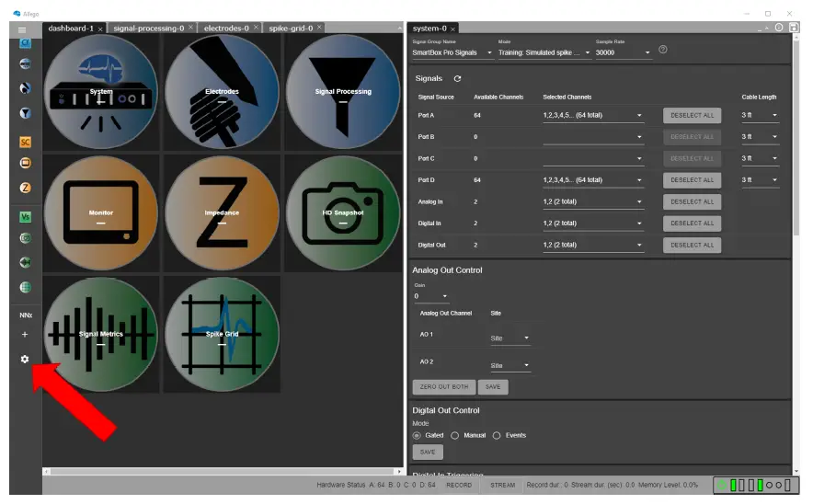Open the Signal Group Name dropdown
Image resolution: width=813 pixels, height=504 pixels.
[x=452, y=53]
